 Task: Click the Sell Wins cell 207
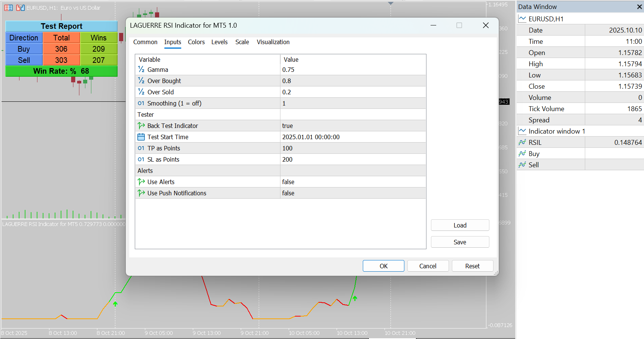99,60
